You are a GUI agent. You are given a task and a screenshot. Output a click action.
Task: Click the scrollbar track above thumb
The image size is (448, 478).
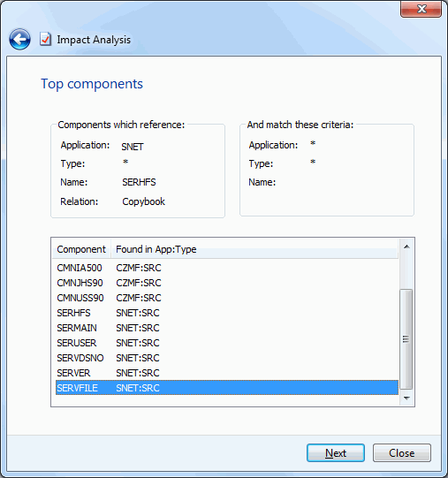[406, 271]
